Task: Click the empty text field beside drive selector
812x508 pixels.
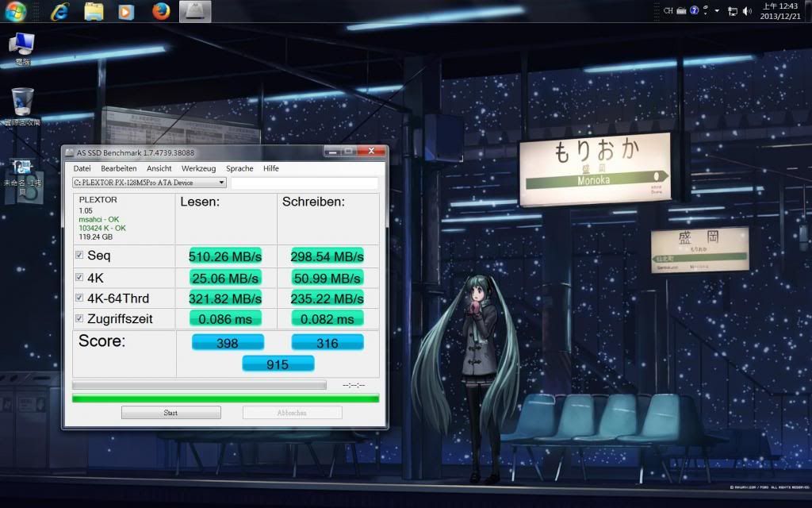Action: tap(304, 183)
